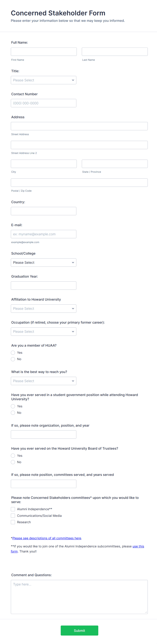Click the Contact Number field

[43, 103]
